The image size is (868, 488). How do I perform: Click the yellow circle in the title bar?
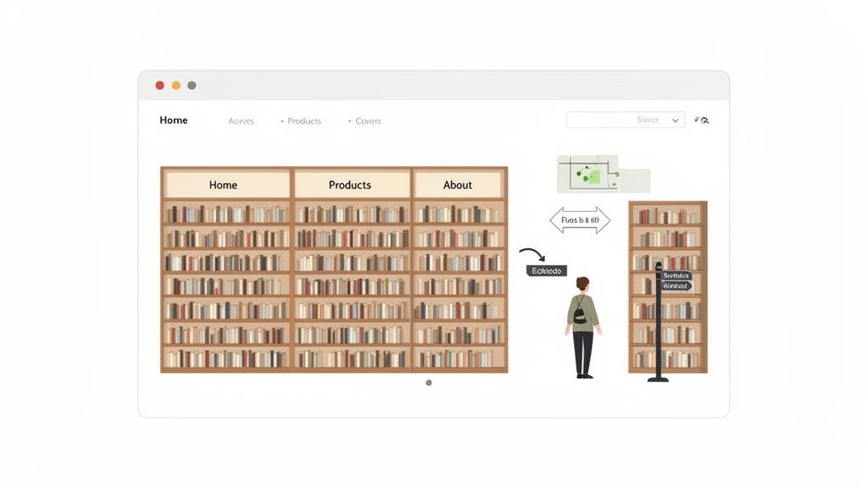[175, 85]
